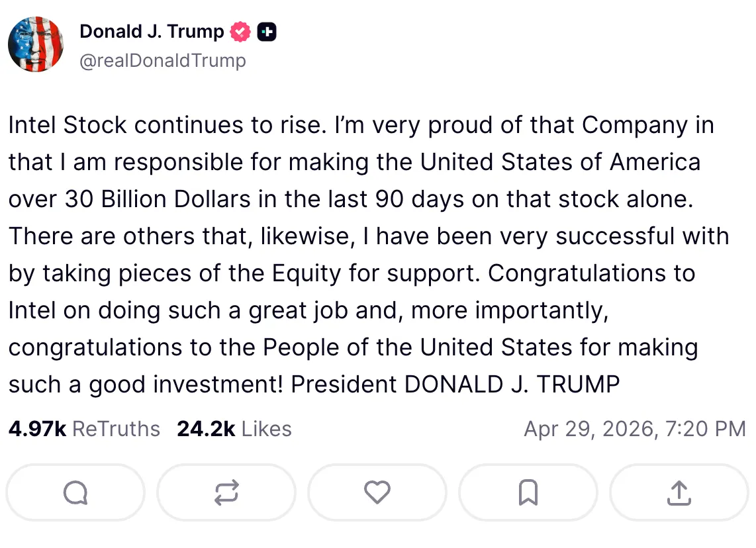Click the President DONALD J. TRUMP signature
The height and width of the screenshot is (548, 756).
455,385
